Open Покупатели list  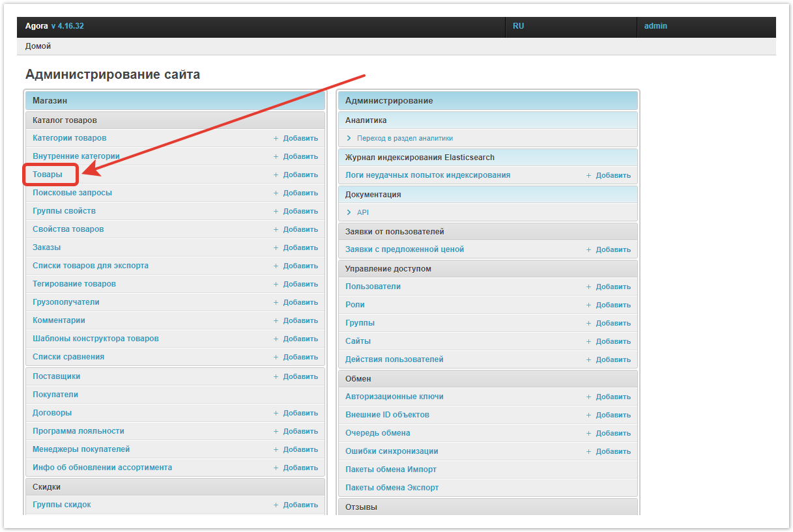tap(55, 395)
